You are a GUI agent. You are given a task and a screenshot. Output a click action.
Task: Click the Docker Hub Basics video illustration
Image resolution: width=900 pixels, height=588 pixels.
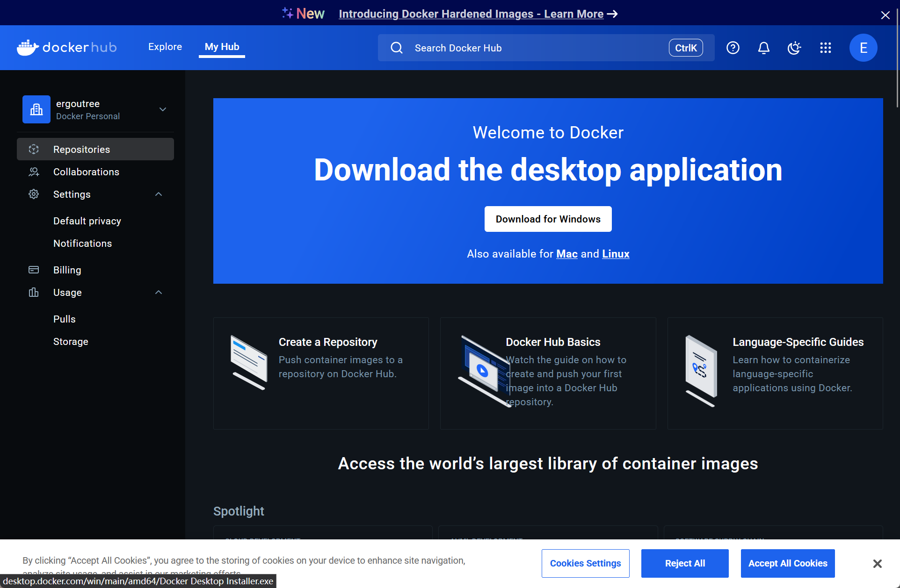click(x=485, y=371)
